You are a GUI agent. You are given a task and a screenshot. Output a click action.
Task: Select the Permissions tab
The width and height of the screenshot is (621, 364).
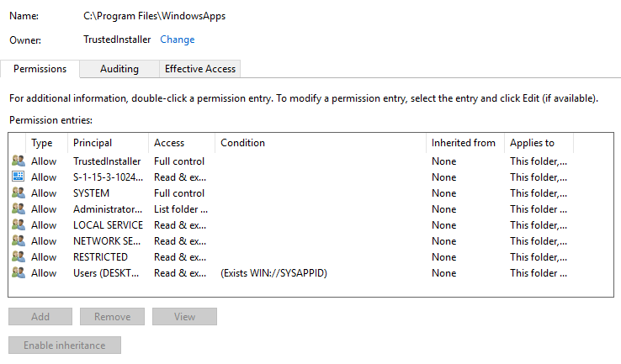(x=40, y=69)
